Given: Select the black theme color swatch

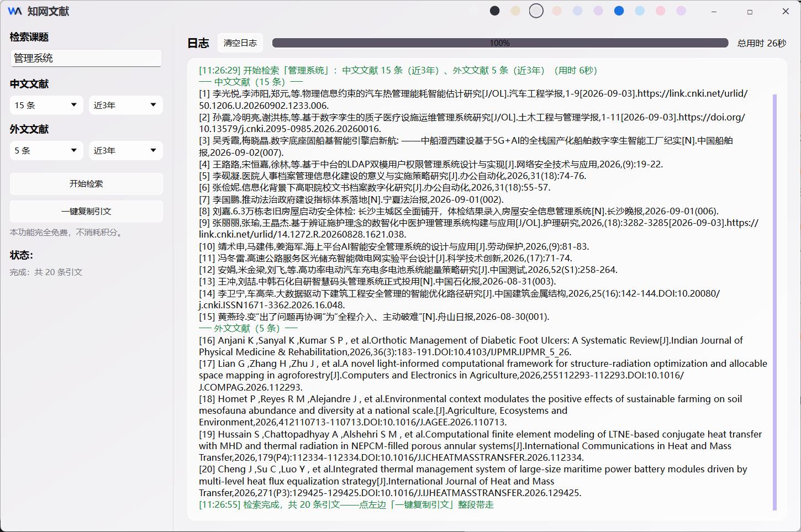Looking at the screenshot, I should pos(495,10).
